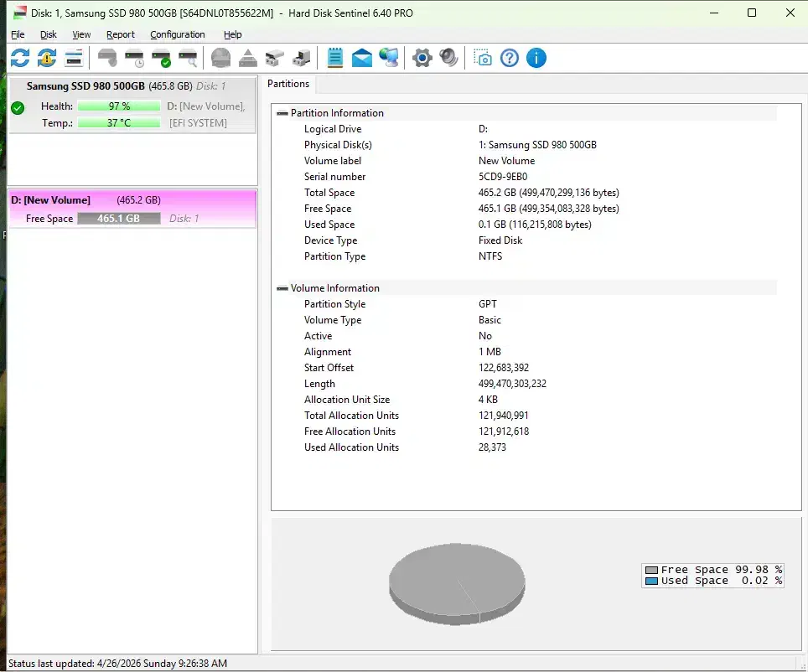The height and width of the screenshot is (672, 808).
Task: Open help with the question mark icon
Action: coord(509,58)
